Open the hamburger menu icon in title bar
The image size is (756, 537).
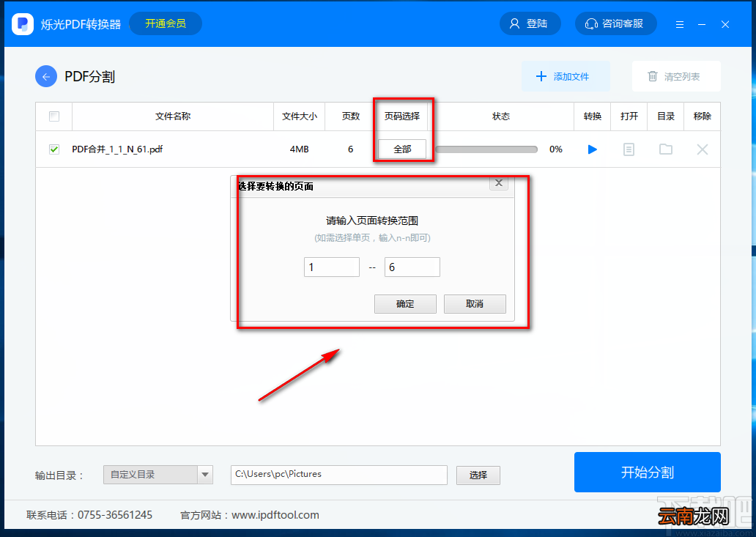coord(680,24)
